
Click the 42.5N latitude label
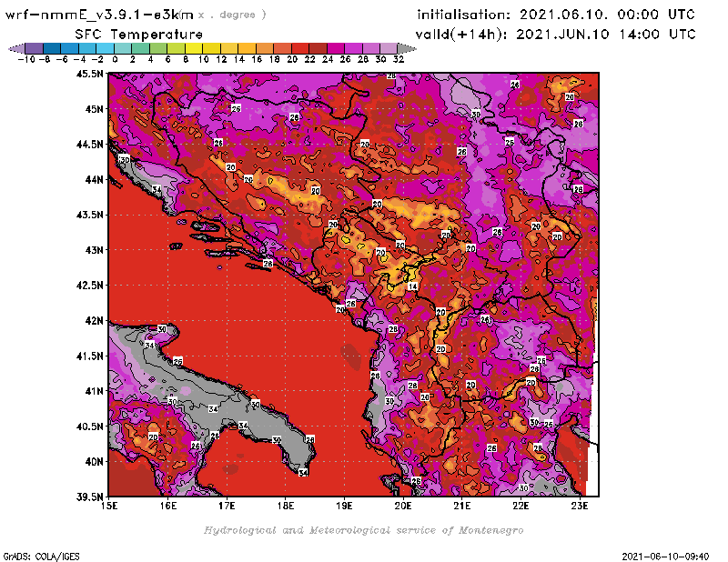click(89, 286)
